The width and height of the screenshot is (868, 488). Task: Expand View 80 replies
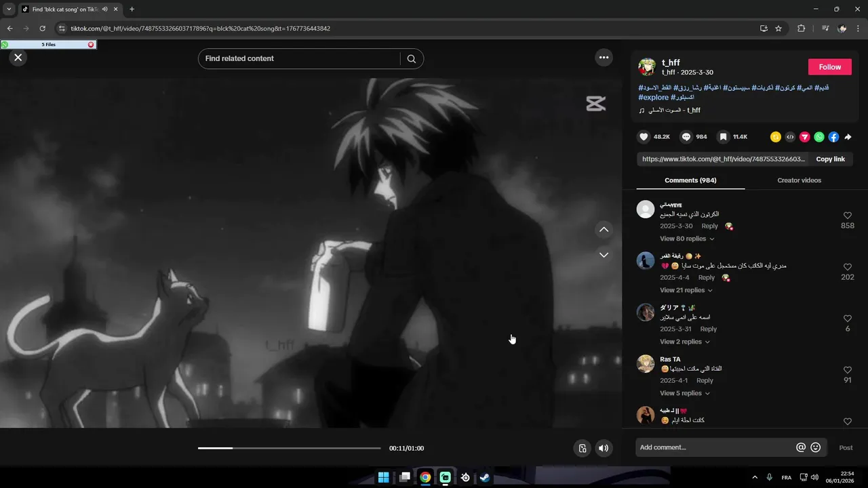(x=687, y=239)
